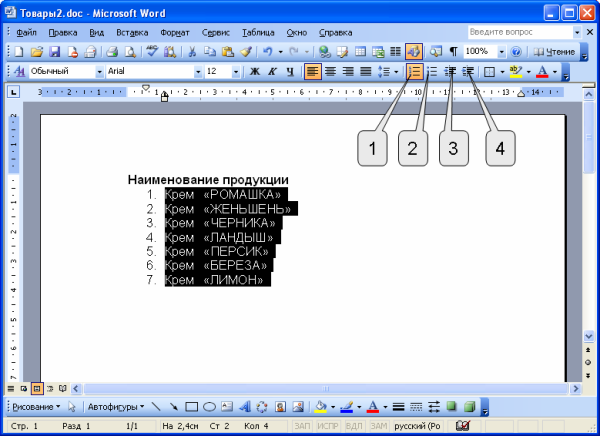
Task: Click the font color A swatch
Action: [x=541, y=72]
